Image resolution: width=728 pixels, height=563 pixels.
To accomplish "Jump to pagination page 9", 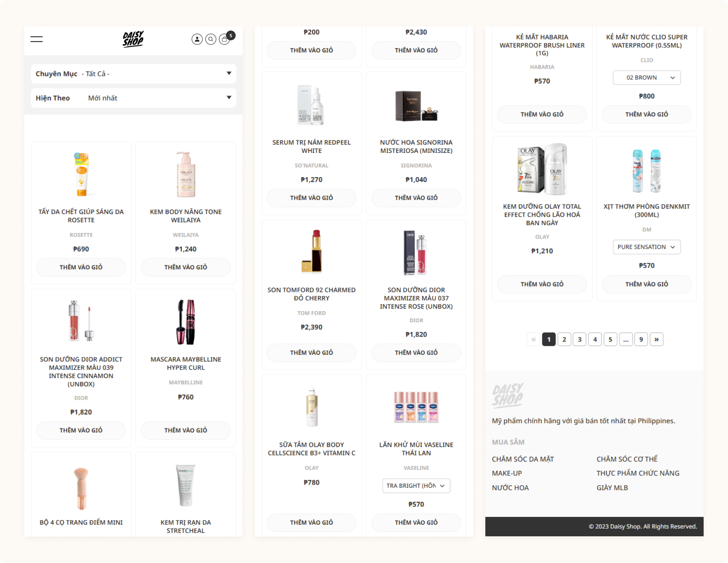I will pyautogui.click(x=641, y=339).
